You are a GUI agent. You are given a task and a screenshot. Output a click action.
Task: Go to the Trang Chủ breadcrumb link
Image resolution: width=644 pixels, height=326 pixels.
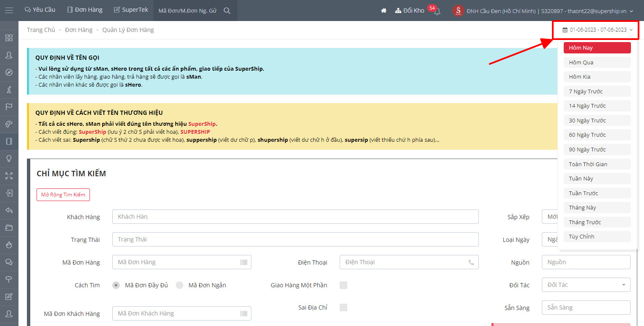[41, 30]
